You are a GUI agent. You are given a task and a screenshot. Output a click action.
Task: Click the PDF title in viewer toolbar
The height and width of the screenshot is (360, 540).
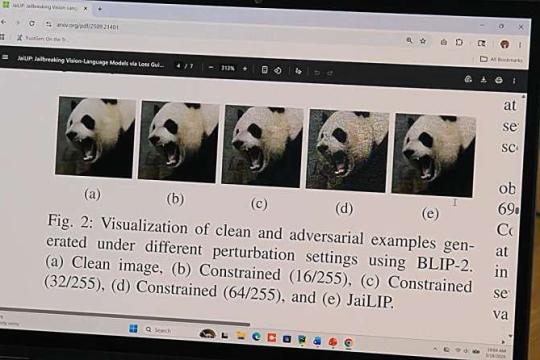91,61
